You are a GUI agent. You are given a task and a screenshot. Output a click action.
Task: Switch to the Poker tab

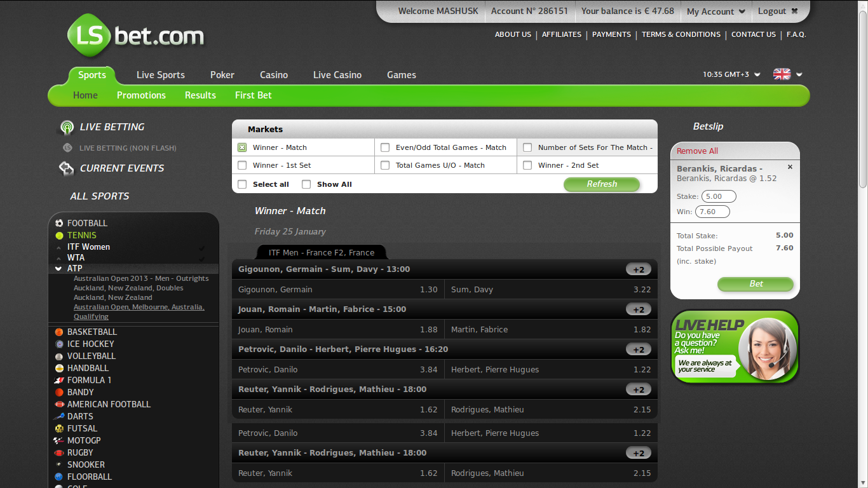pyautogui.click(x=222, y=75)
